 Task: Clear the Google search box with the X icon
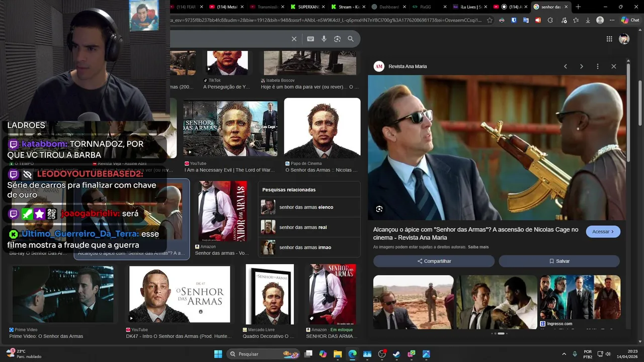tap(294, 39)
